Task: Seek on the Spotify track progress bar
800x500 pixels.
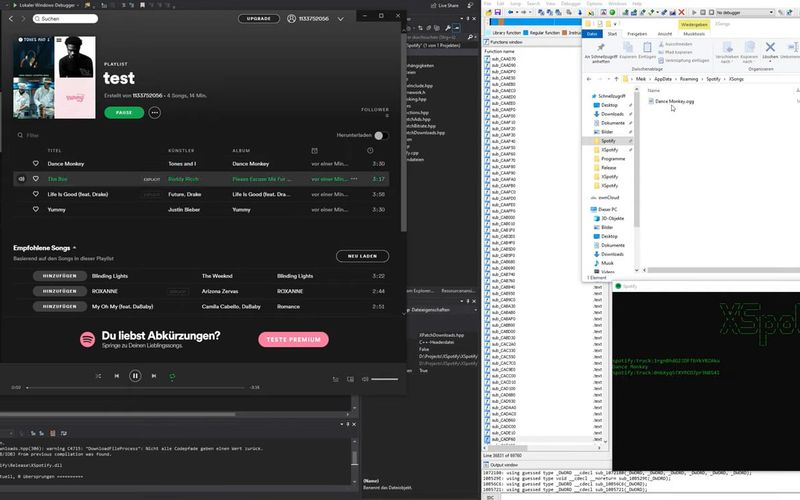Action: click(136, 388)
